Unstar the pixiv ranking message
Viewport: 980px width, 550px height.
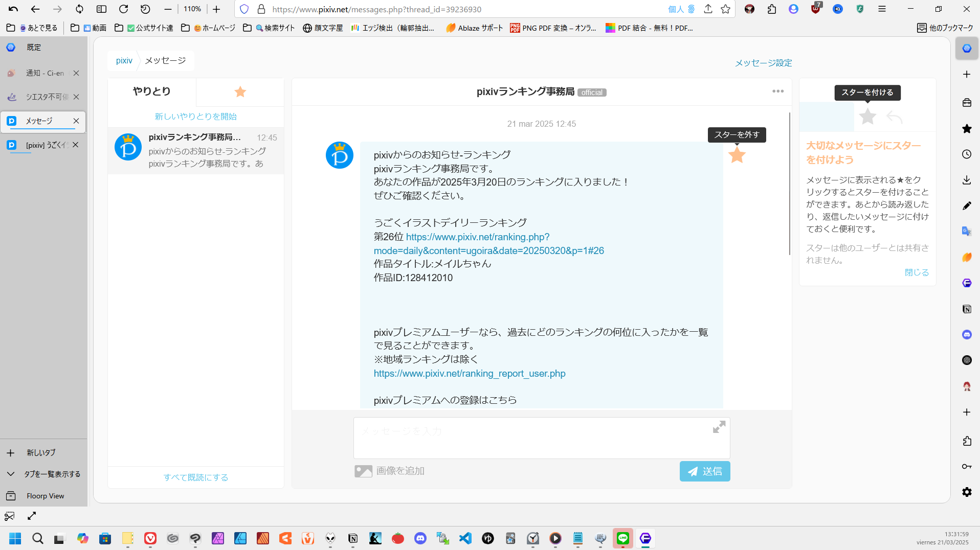[x=737, y=155]
